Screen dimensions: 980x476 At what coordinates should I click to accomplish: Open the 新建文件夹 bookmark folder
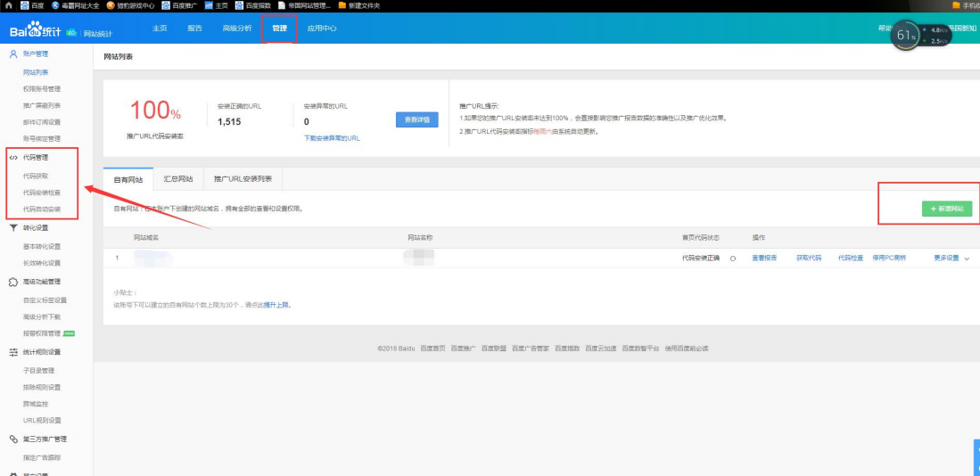pos(358,5)
